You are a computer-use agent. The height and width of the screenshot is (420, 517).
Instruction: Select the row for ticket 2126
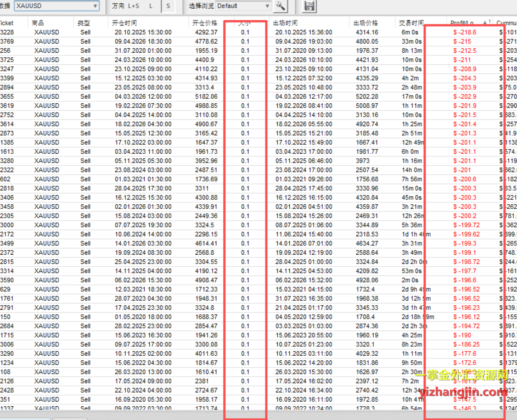[7, 381]
